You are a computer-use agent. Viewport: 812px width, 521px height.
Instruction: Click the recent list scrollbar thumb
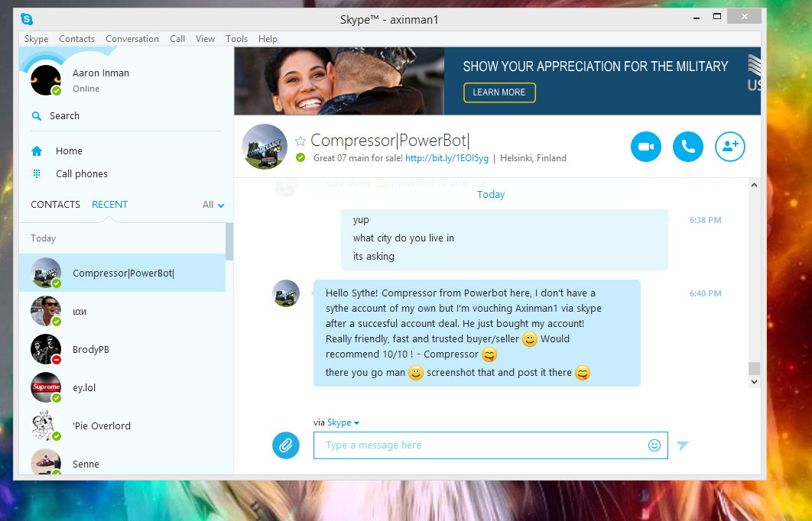coord(229,241)
